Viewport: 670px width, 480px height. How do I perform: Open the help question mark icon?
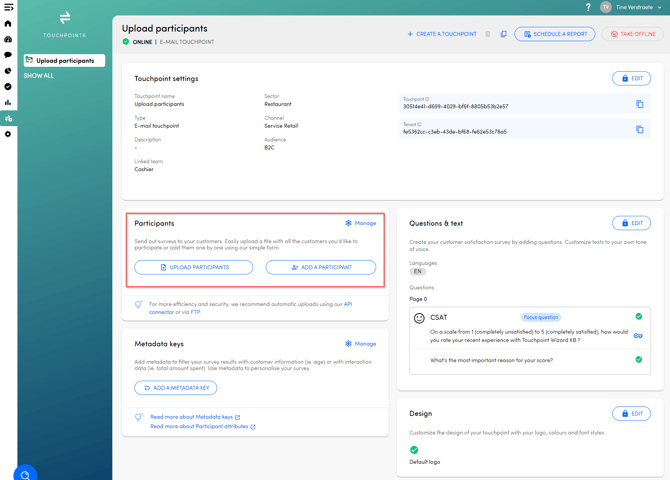pyautogui.click(x=587, y=7)
